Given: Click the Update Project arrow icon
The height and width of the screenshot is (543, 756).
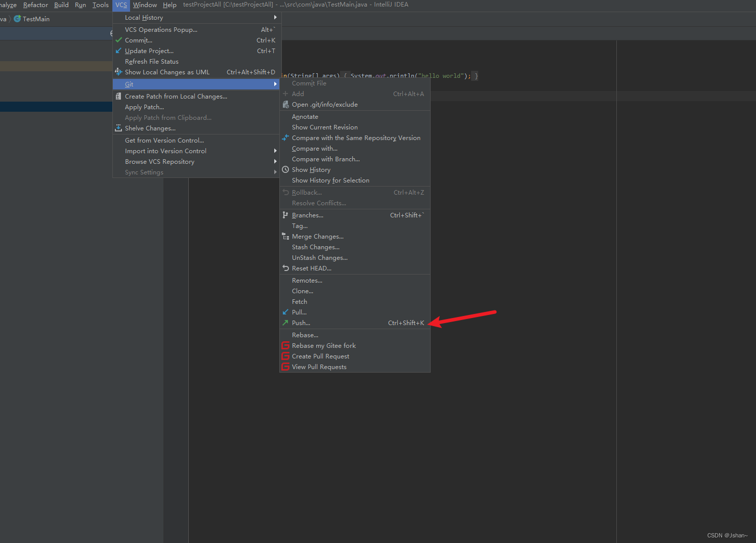Looking at the screenshot, I should pos(118,51).
